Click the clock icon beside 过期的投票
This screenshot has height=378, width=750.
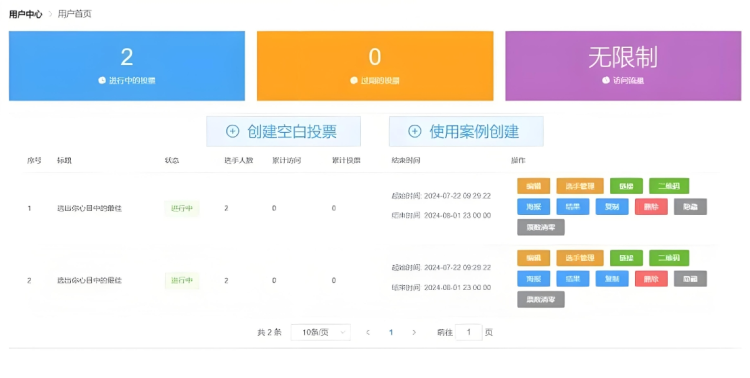click(x=354, y=80)
